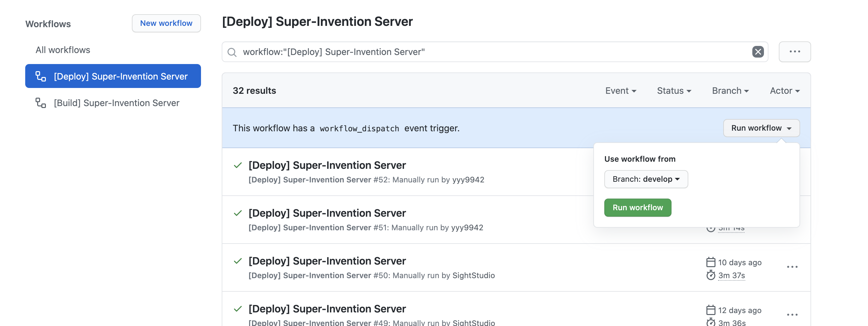Open the Status filter dropdown
The image size is (868, 326).
click(x=674, y=91)
